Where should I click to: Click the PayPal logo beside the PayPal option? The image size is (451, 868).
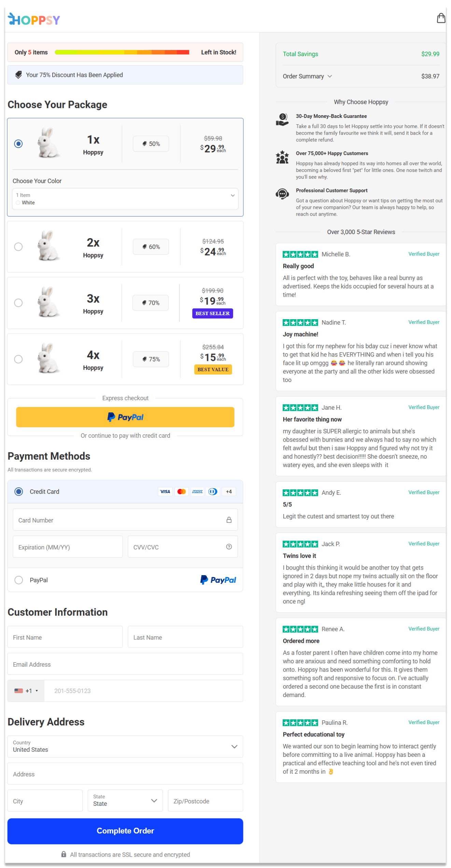[x=218, y=580]
